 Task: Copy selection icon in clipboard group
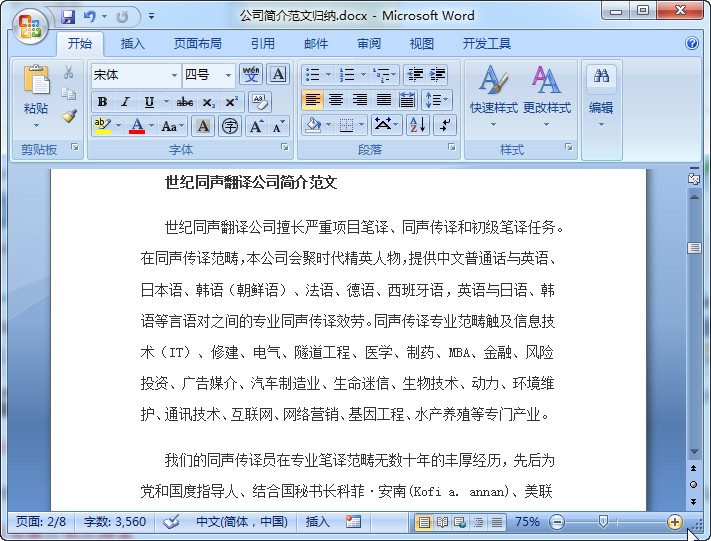click(x=68, y=94)
